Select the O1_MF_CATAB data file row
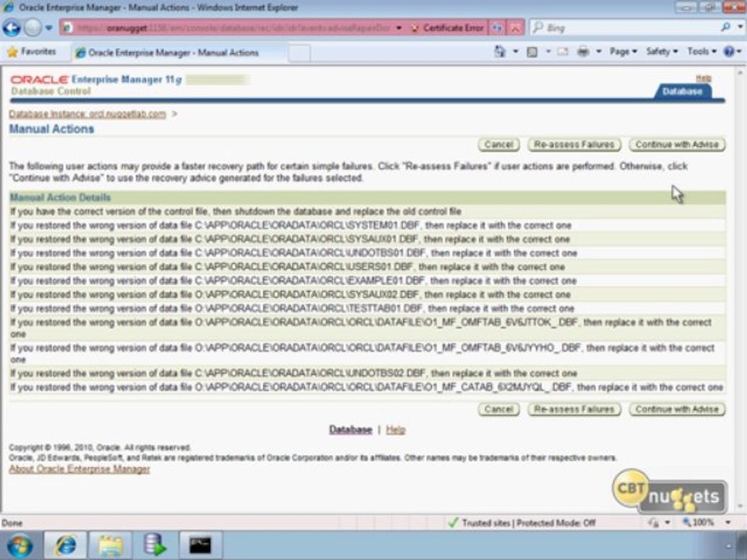The image size is (747, 560). 367,387
